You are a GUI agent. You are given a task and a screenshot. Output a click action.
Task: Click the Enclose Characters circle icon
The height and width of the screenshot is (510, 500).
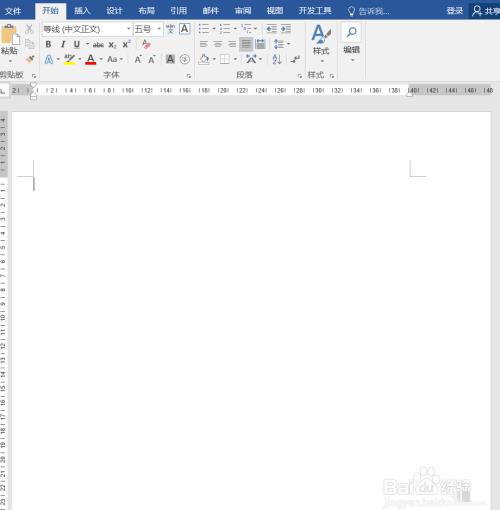(x=185, y=59)
